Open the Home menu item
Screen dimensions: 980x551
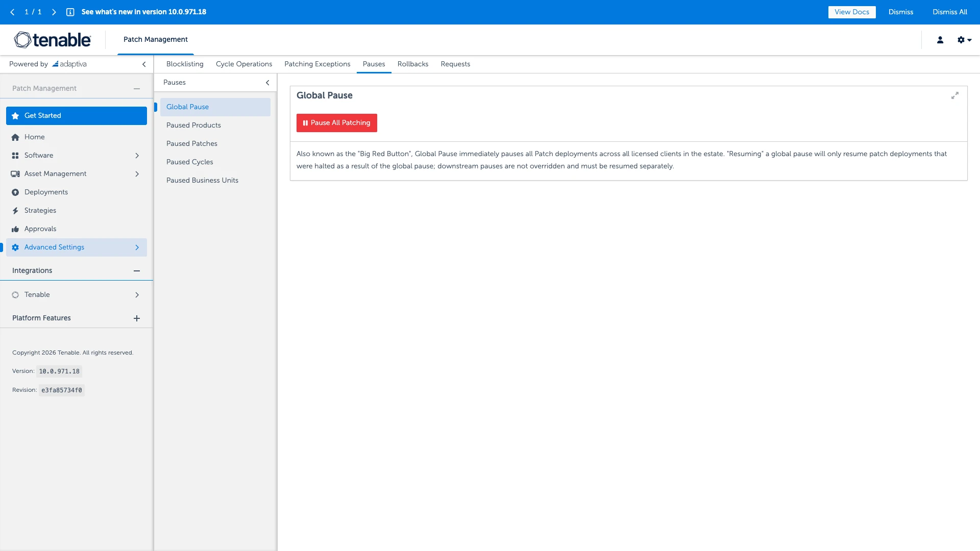click(77, 137)
